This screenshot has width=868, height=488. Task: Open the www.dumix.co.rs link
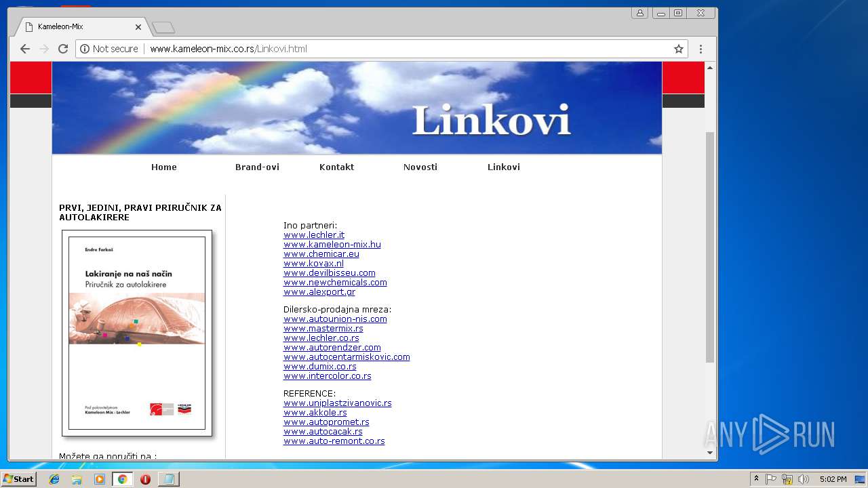(320, 367)
